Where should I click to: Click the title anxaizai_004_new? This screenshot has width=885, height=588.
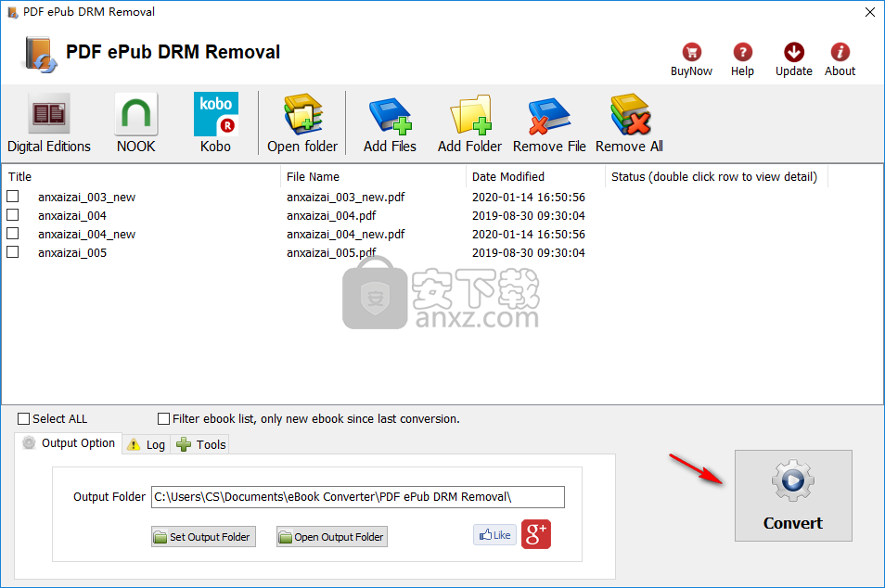pyautogui.click(x=87, y=235)
